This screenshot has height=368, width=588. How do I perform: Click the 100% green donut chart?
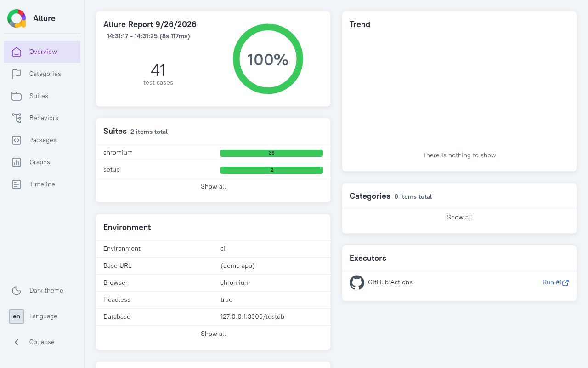pyautogui.click(x=268, y=59)
